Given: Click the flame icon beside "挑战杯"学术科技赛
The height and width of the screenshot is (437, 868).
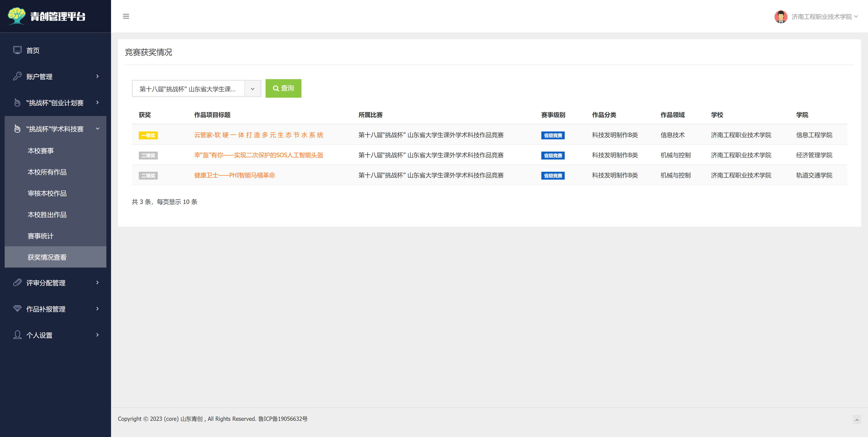Looking at the screenshot, I should pyautogui.click(x=17, y=129).
